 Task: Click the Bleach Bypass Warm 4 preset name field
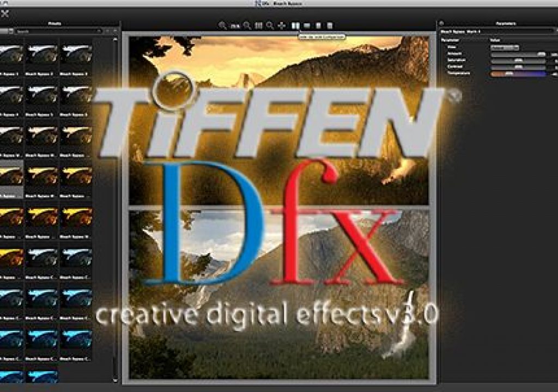tap(496, 31)
